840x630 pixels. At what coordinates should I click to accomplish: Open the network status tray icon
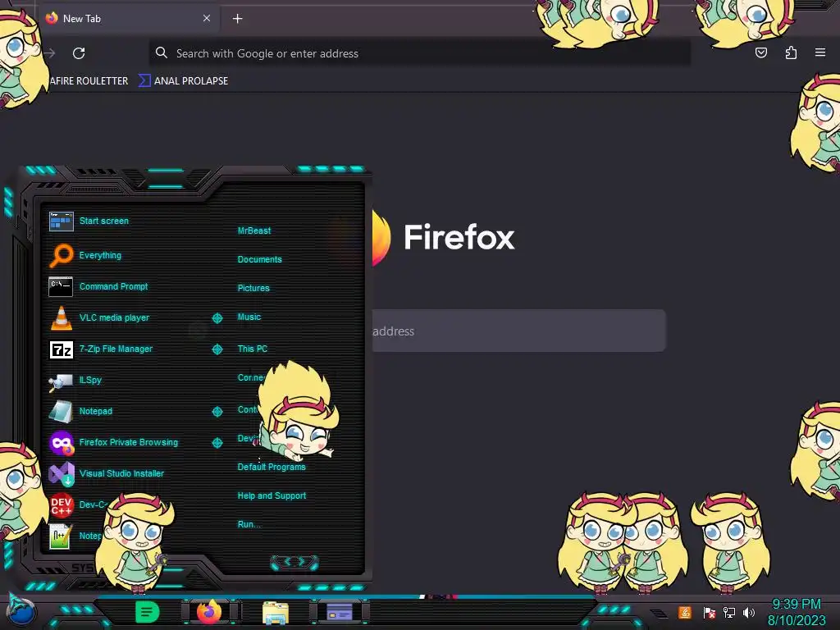click(x=729, y=612)
